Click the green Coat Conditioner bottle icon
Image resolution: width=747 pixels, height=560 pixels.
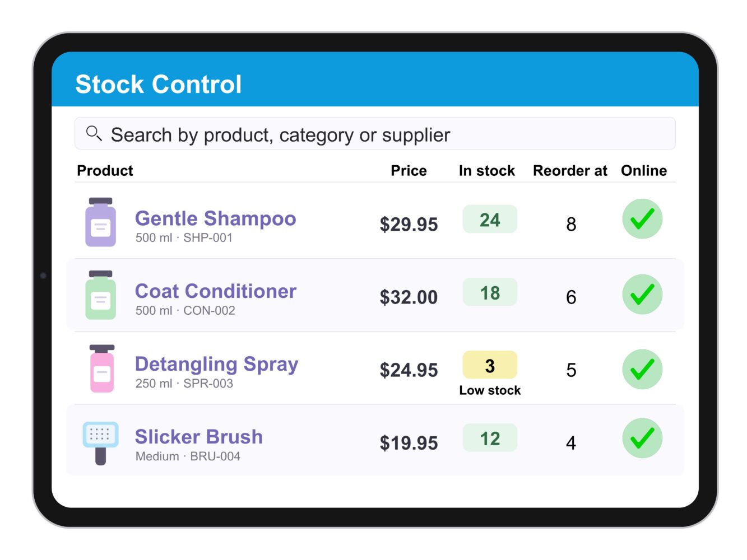[101, 295]
